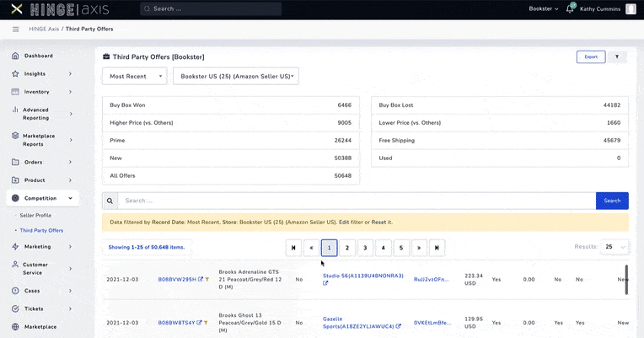Change the Results per page dropdown
Screen dimensions: 644x338
tap(614, 247)
